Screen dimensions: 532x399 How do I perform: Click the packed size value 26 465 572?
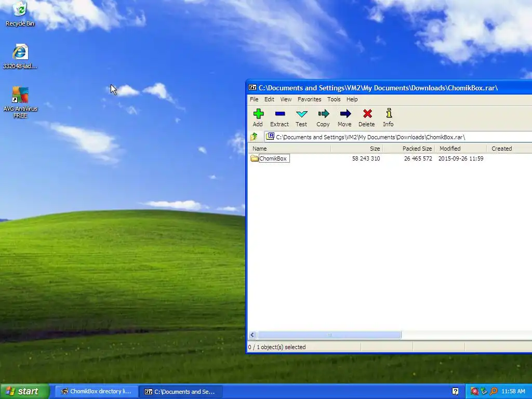(418, 158)
